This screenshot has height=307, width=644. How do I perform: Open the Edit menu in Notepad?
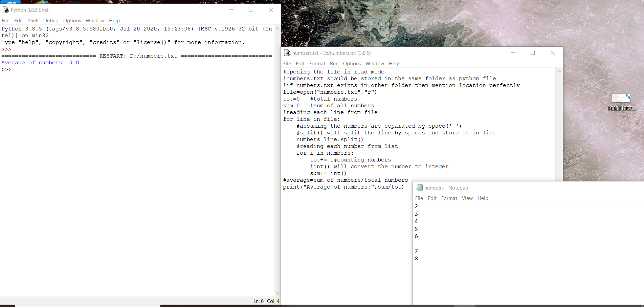[432, 198]
